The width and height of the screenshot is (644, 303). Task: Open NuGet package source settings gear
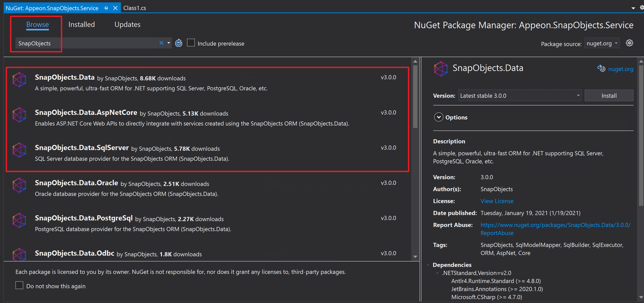(629, 43)
